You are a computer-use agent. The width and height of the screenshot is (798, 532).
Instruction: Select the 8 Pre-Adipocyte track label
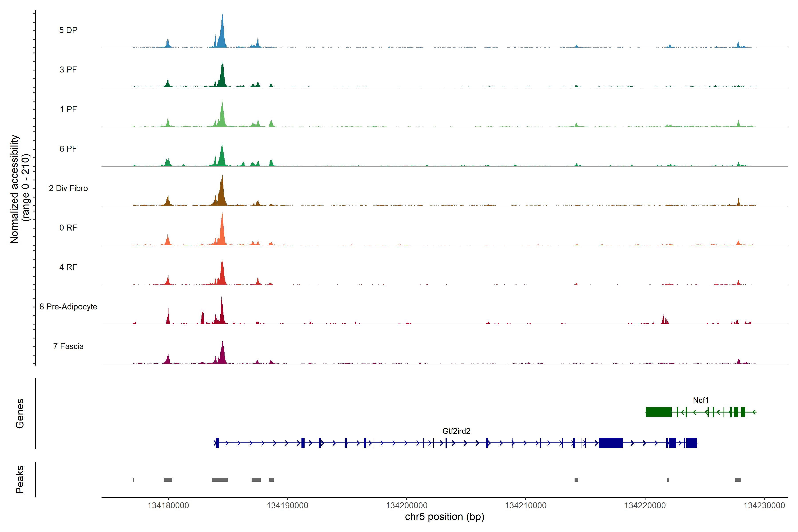[x=68, y=307]
